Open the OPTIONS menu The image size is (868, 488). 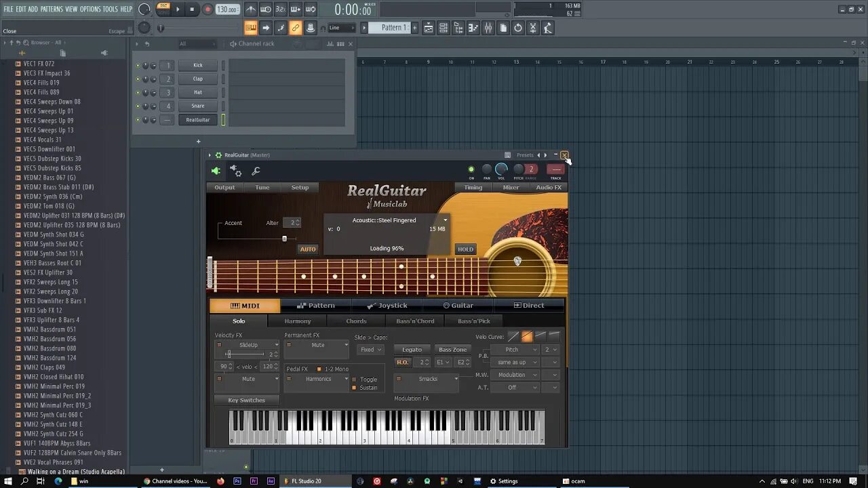point(90,9)
